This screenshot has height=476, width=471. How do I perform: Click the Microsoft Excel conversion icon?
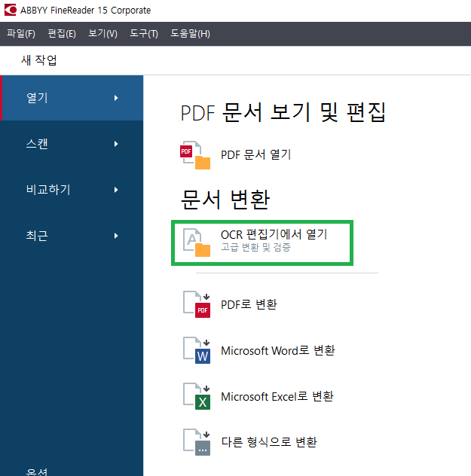click(x=197, y=396)
